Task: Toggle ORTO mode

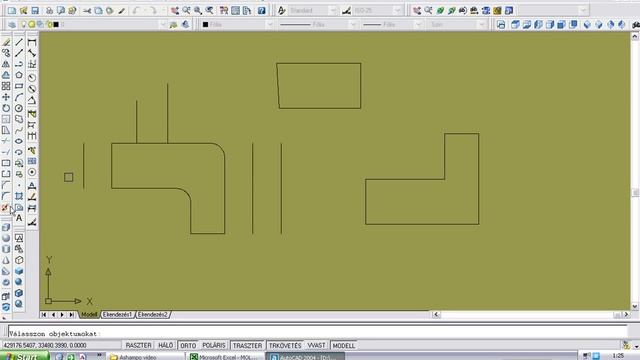Action: (188, 346)
